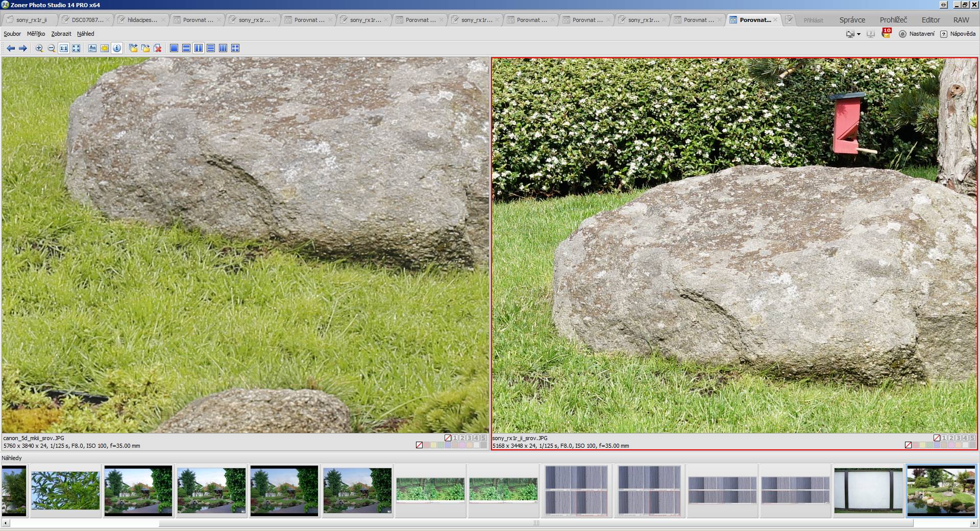
Task: Toggle the 1:1 actual size zoom button
Action: pos(64,48)
